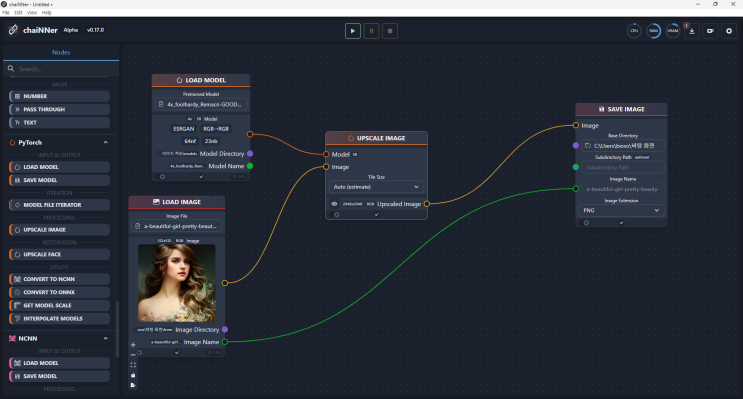743x399 pixels.
Task: Zoom in on the canvas with plus icon
Action: point(133,345)
